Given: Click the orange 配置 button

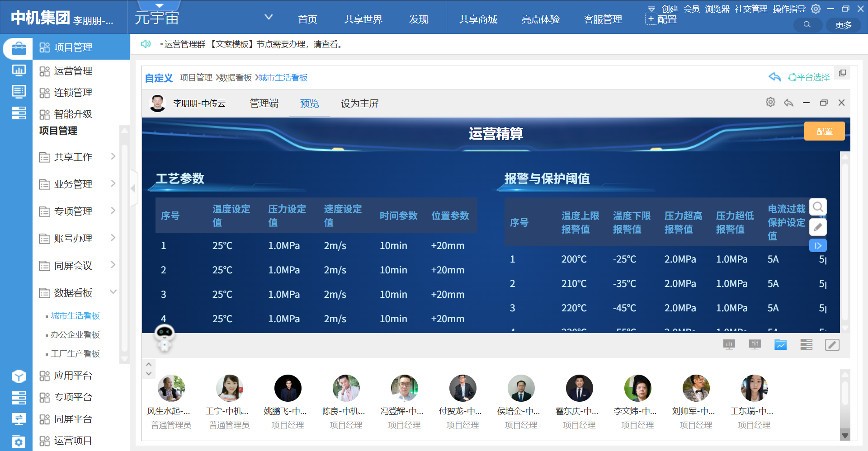Looking at the screenshot, I should [824, 131].
